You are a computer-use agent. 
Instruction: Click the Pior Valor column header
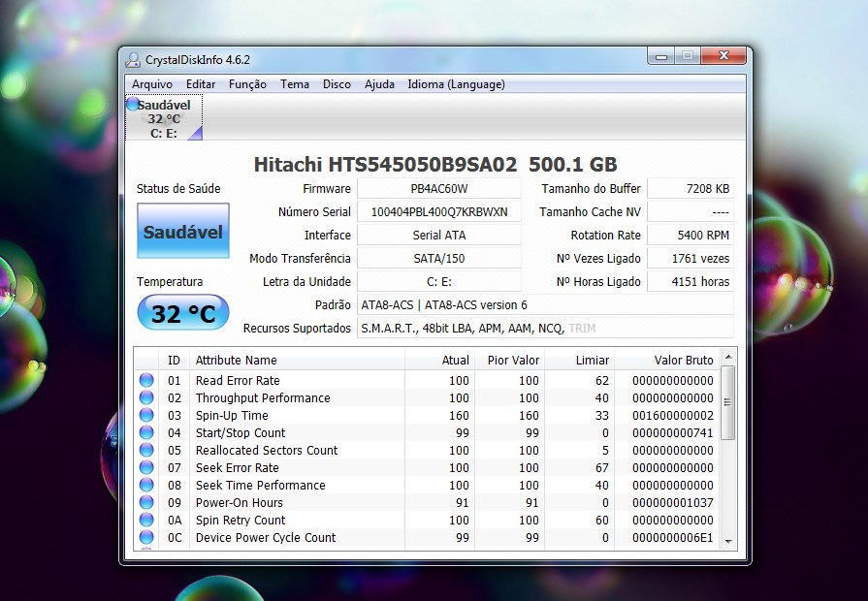pyautogui.click(x=509, y=360)
